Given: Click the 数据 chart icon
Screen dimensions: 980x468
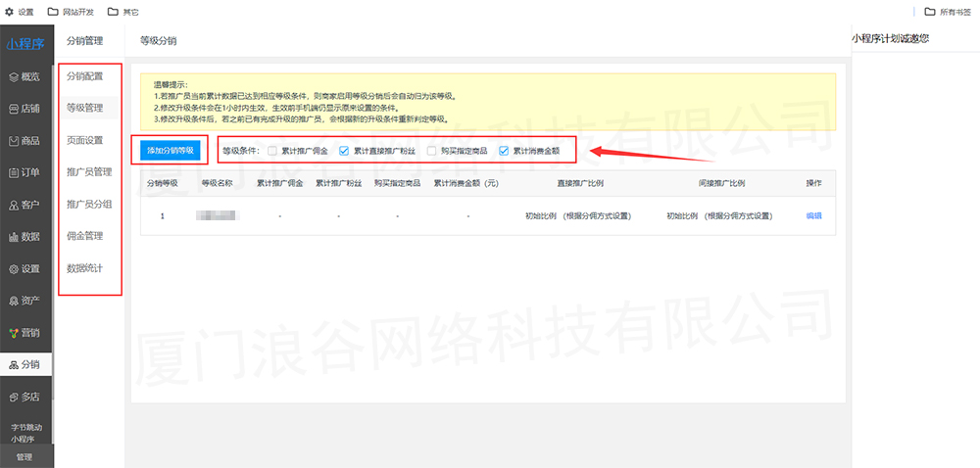Looking at the screenshot, I should click(13, 237).
